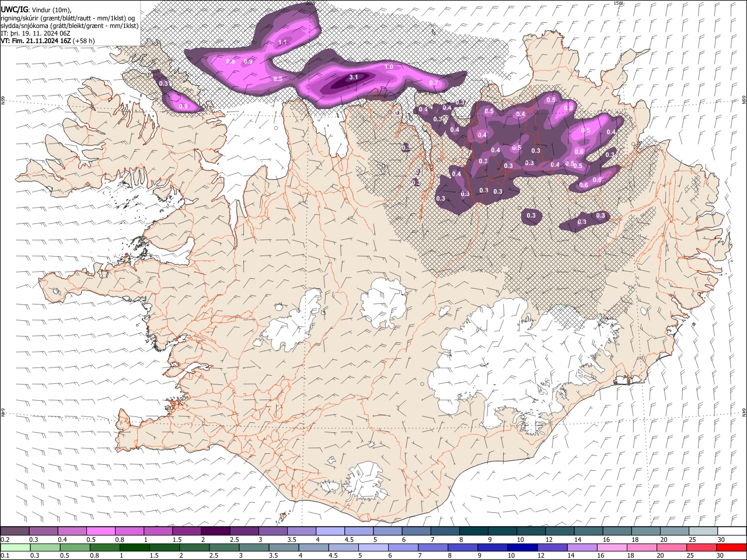
Task: Pick the lavender 4 snow scale swatch
Action: pyautogui.click(x=330, y=531)
